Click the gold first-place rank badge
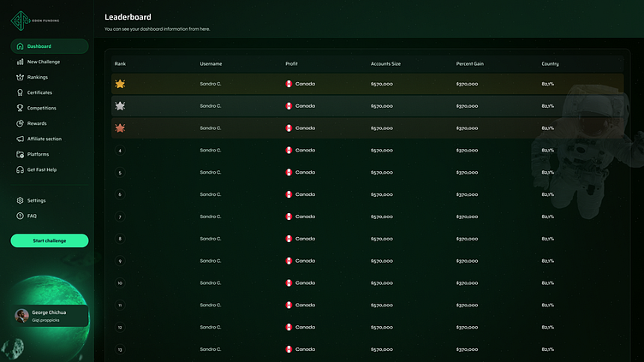This screenshot has height=362, width=644. pos(120,84)
